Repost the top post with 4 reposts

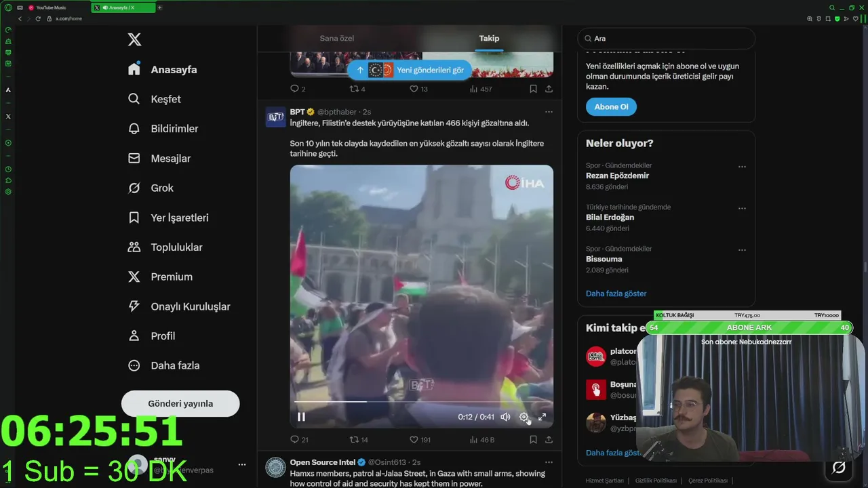tap(357, 89)
